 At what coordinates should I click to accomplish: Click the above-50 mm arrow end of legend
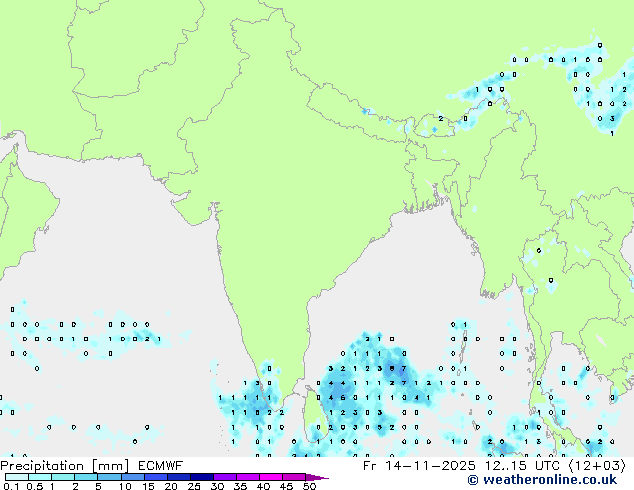pyautogui.click(x=317, y=477)
